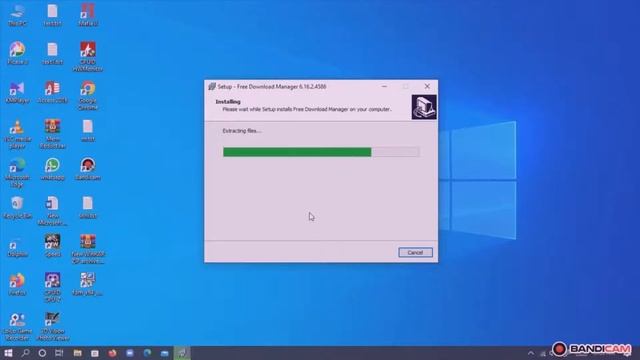Open the Edge taskbar icon
This screenshot has width=640, height=360.
(x=147, y=353)
